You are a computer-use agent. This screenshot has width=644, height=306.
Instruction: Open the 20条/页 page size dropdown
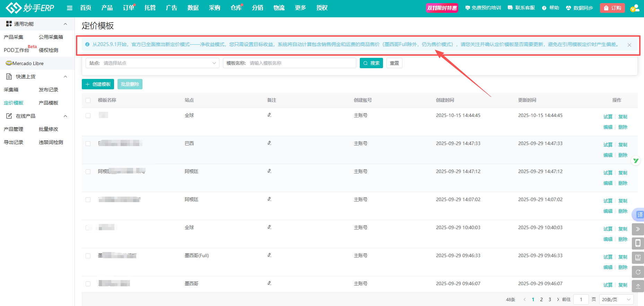pyautogui.click(x=616, y=299)
